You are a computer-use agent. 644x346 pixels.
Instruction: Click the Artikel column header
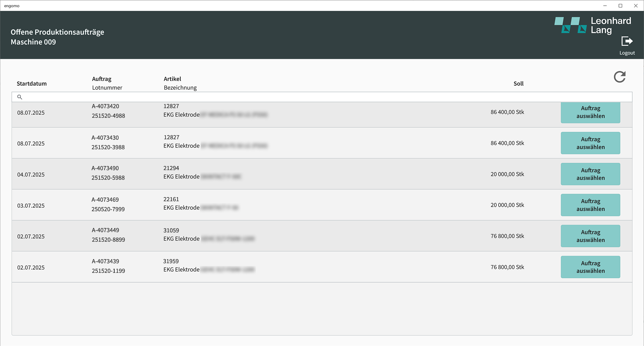172,79
